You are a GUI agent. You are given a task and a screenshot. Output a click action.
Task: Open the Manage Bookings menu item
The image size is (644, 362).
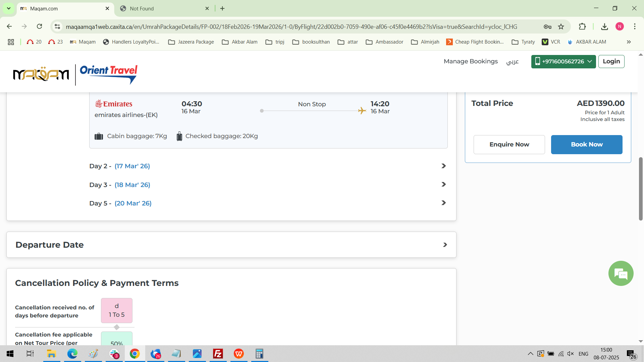(x=470, y=61)
